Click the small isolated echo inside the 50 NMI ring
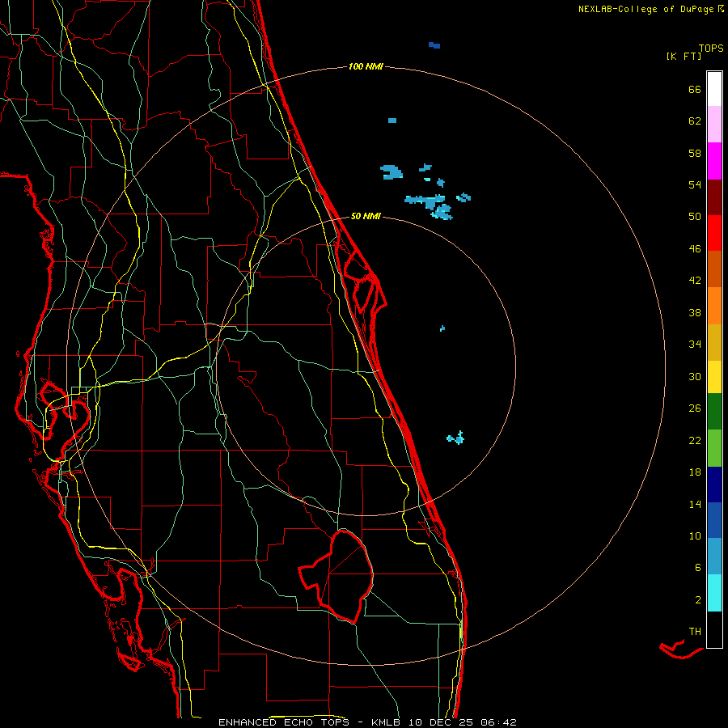Viewport: 728px width, 728px height. pos(442,328)
